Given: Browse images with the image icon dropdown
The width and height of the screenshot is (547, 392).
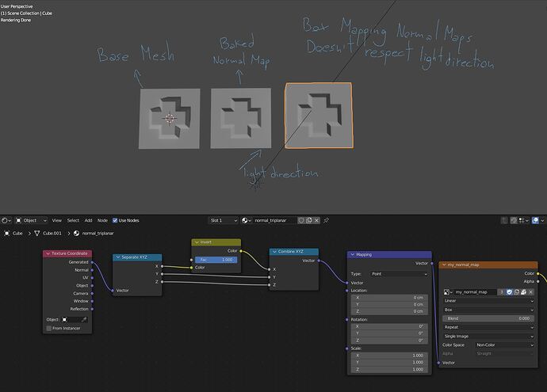Looking at the screenshot, I should pos(448,292).
